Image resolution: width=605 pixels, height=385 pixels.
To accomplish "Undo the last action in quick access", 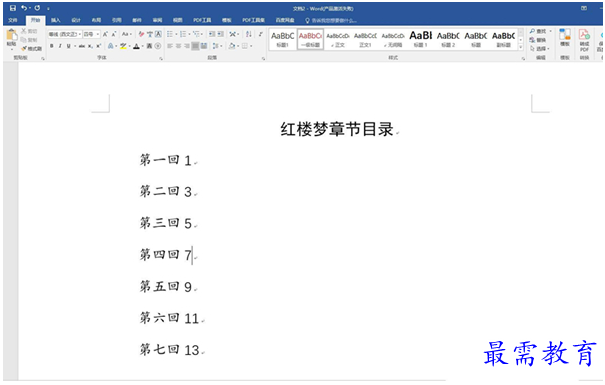I will (24, 8).
